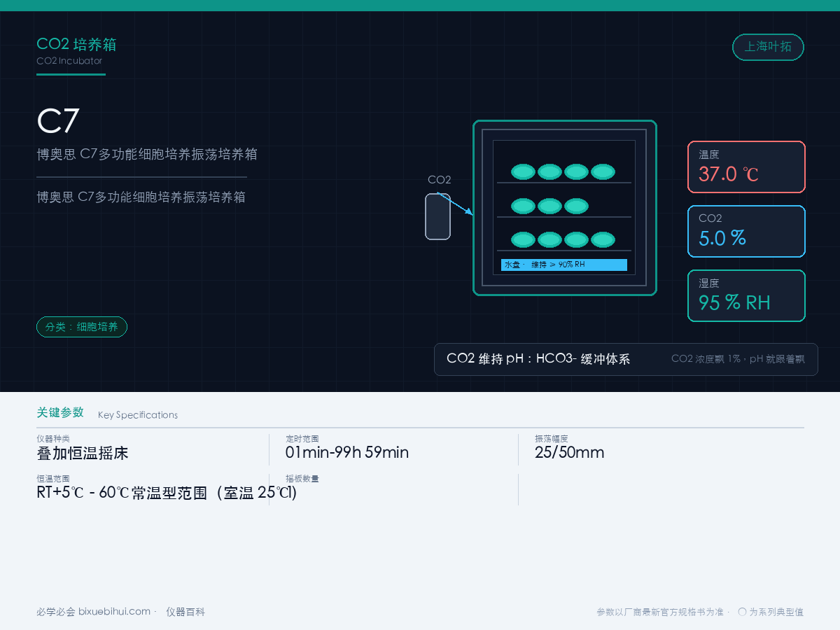Click the circle legend icon in footer
Viewport: 840px width, 630px height.
tap(742, 611)
